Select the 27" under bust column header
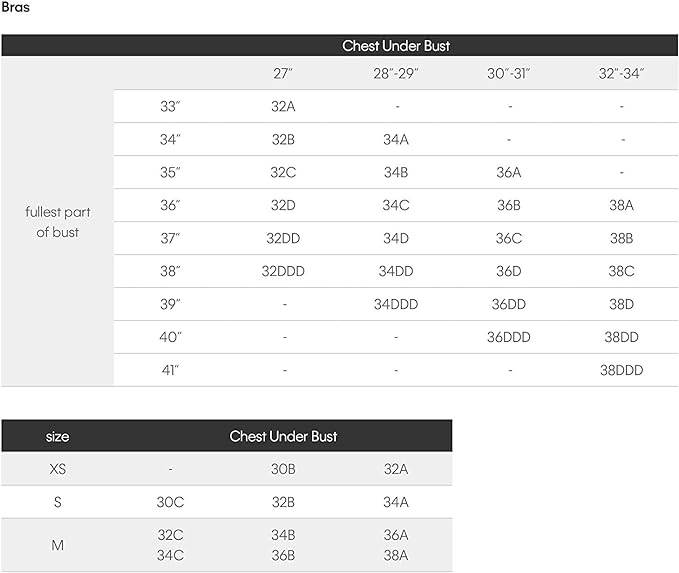679x573 pixels. pyautogui.click(x=284, y=74)
